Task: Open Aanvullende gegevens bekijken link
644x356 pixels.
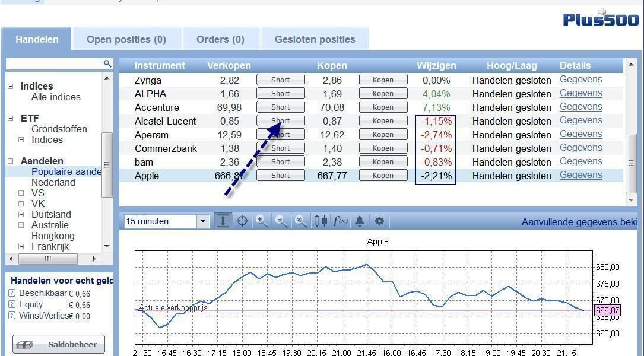Action: click(579, 222)
